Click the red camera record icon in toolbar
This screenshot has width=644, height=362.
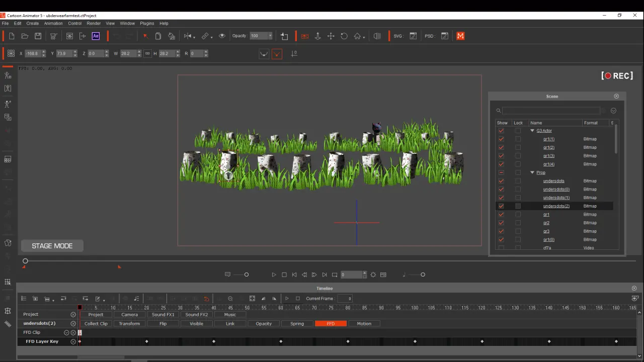tap(305, 36)
